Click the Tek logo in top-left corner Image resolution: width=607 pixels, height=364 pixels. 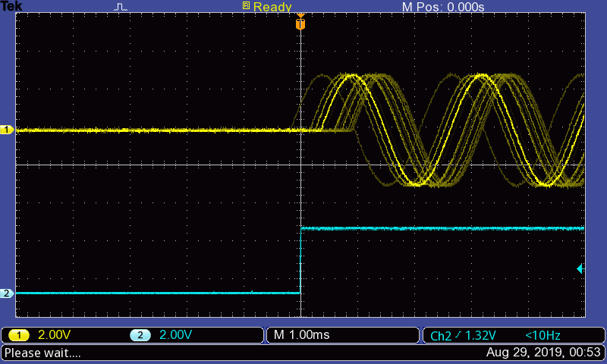(11, 6)
